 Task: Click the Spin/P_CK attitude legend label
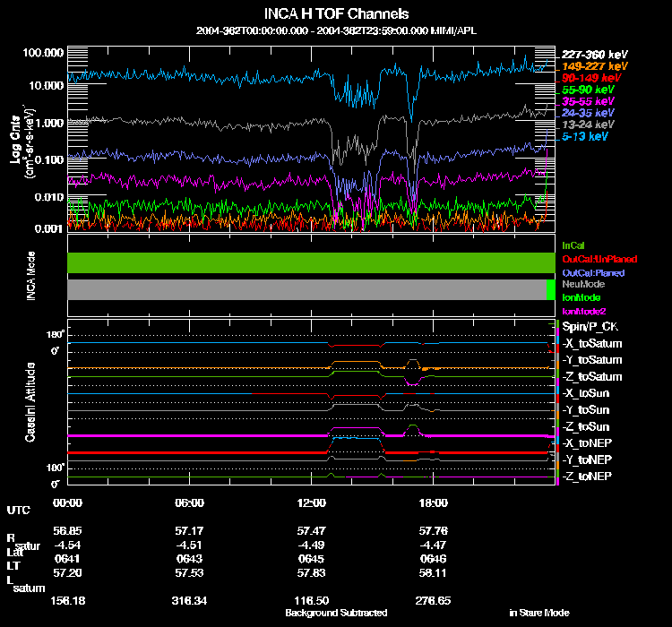(x=588, y=328)
